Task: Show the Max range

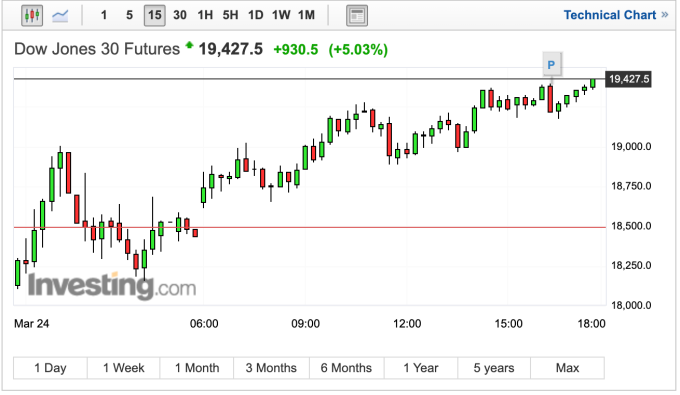Action: click(567, 368)
